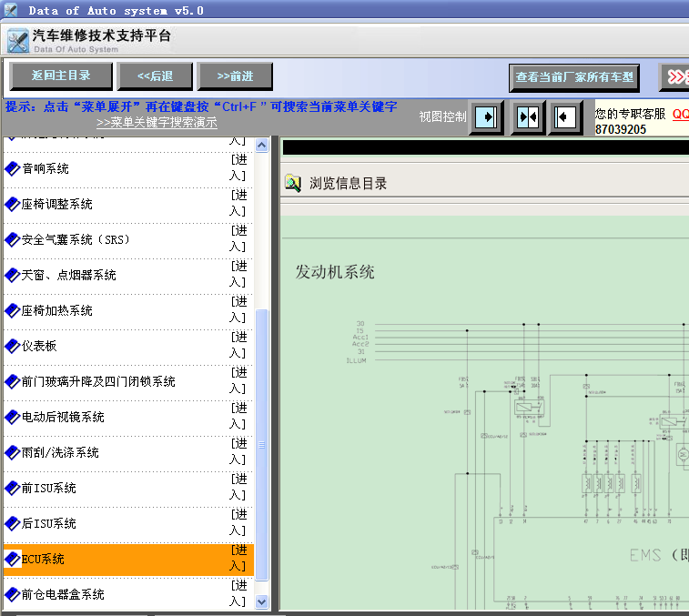This screenshot has height=616, width=689.
Task: Click the view control center-split arrows icon
Action: tap(527, 117)
